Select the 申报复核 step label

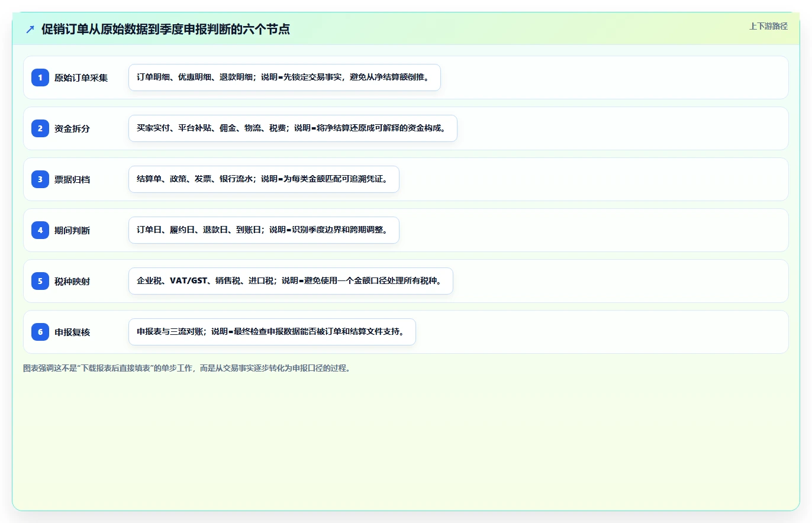click(x=72, y=332)
